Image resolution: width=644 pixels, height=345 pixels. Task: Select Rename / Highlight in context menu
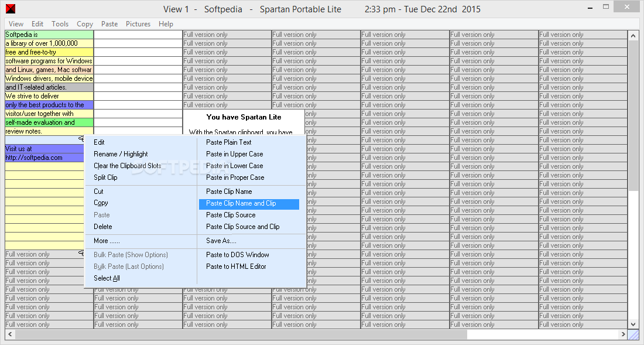pos(121,154)
